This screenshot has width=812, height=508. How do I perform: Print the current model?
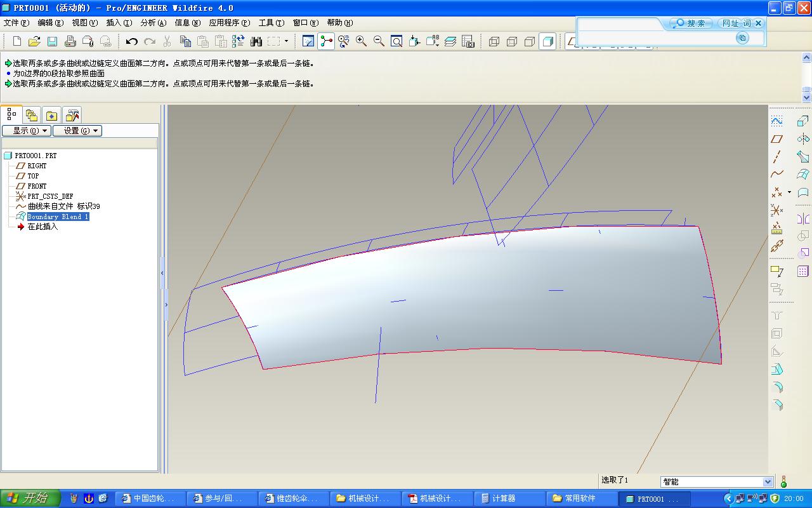(x=70, y=41)
